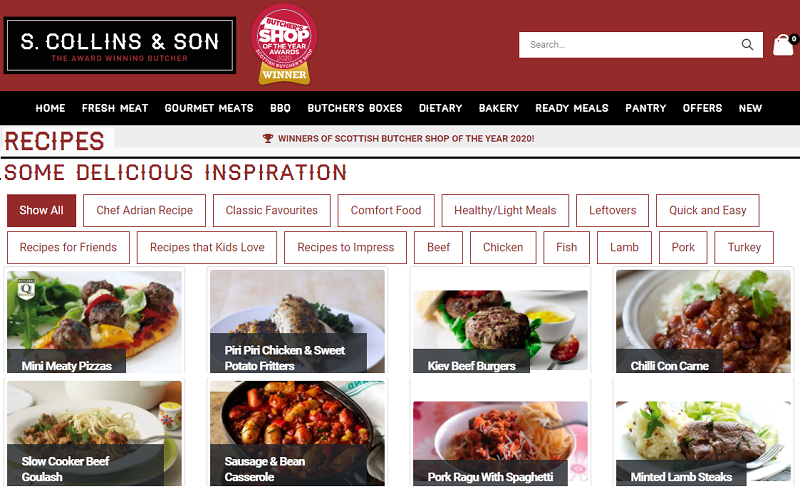The height and width of the screenshot is (489, 800).
Task: Click the Butcher's Shop of the Year badge
Action: [284, 44]
